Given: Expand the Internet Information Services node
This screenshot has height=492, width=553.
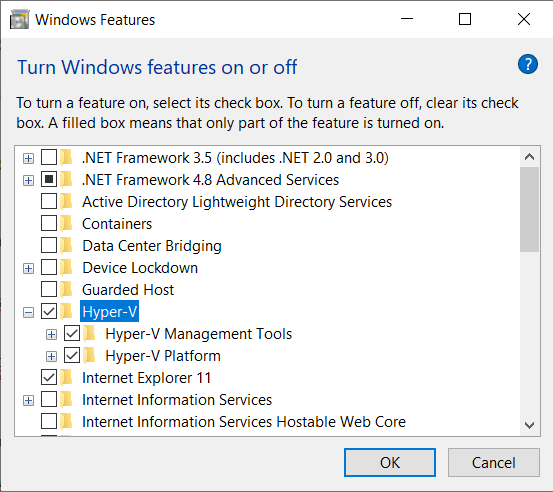Looking at the screenshot, I should (x=29, y=401).
